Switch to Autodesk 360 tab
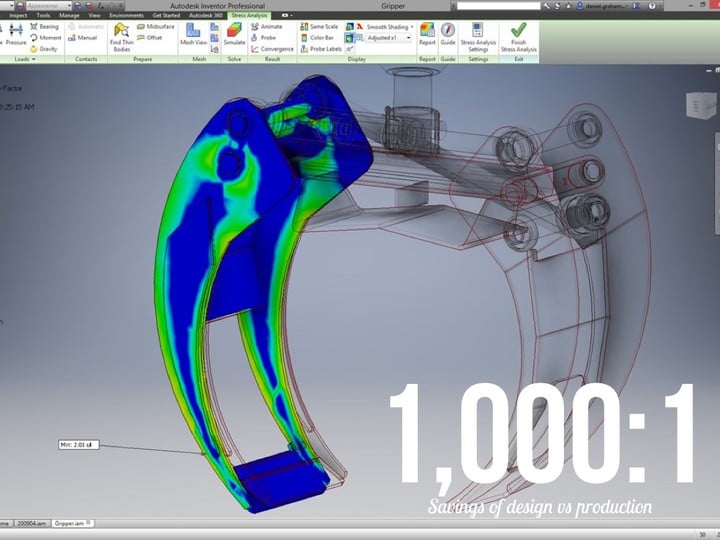The image size is (720, 540). [x=206, y=15]
